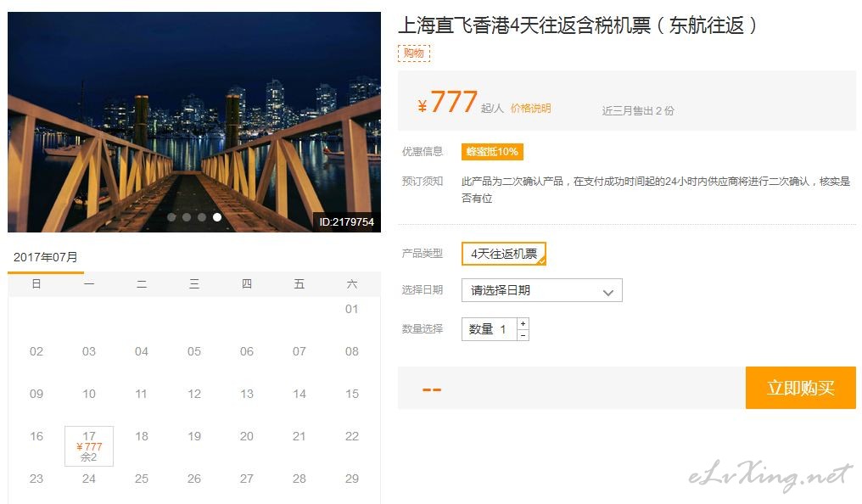Show the third carousel image dot

[x=202, y=217]
